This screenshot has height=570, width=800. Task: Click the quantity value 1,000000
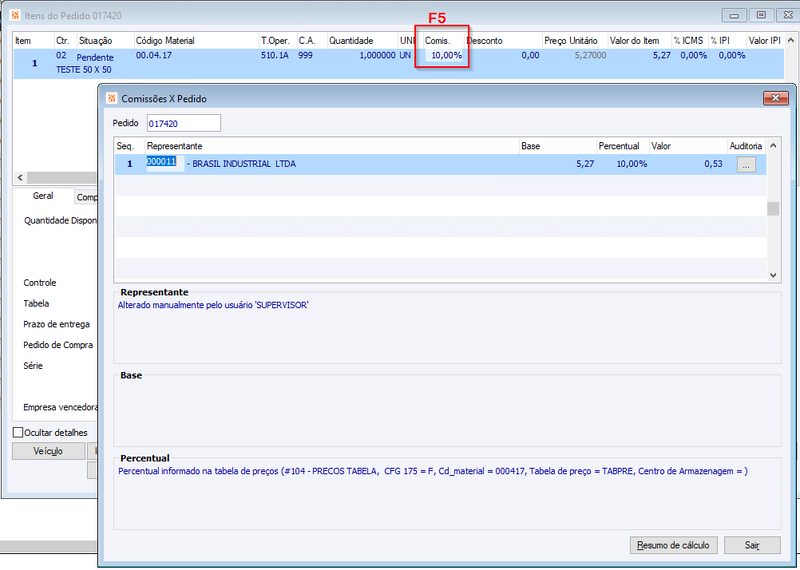[378, 55]
